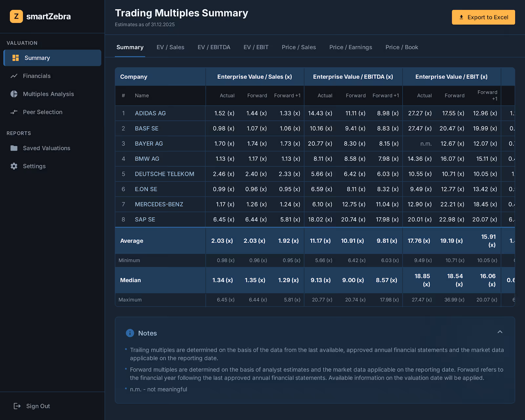Image resolution: width=525 pixels, height=420 pixels.
Task: Click the Multiples Analysis pie chart icon
Action: coord(14,94)
